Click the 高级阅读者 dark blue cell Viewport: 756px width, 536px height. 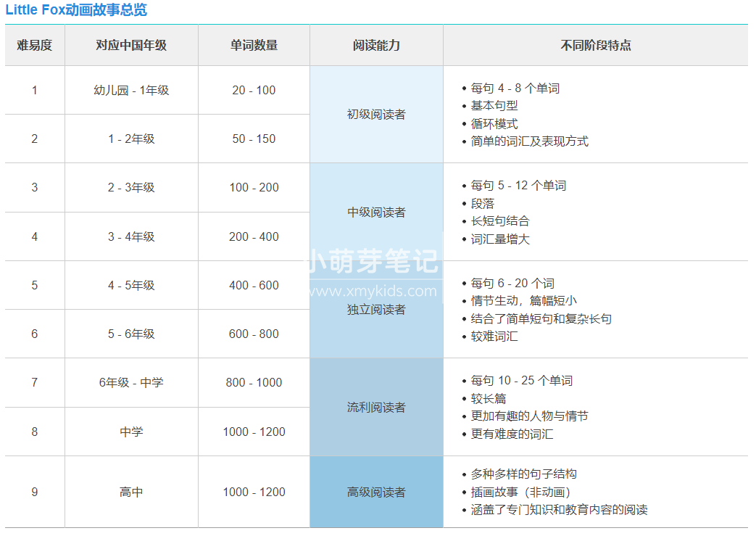[x=376, y=492]
